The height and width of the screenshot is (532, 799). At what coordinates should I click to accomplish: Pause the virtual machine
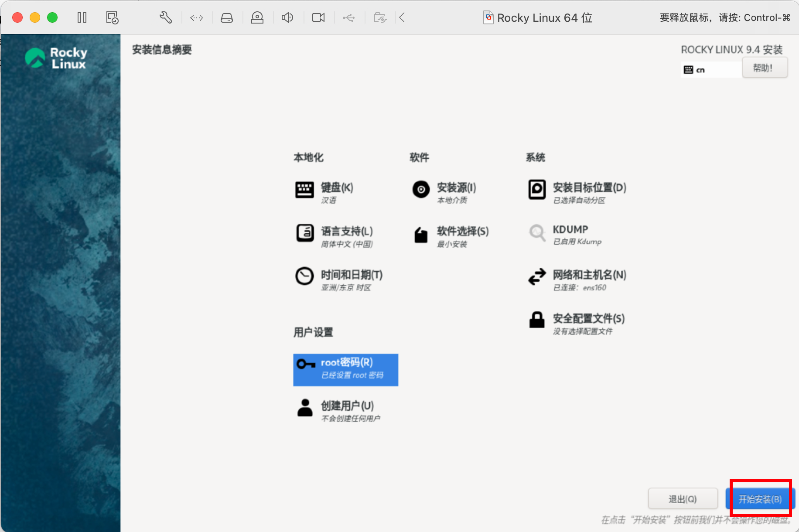pyautogui.click(x=82, y=17)
